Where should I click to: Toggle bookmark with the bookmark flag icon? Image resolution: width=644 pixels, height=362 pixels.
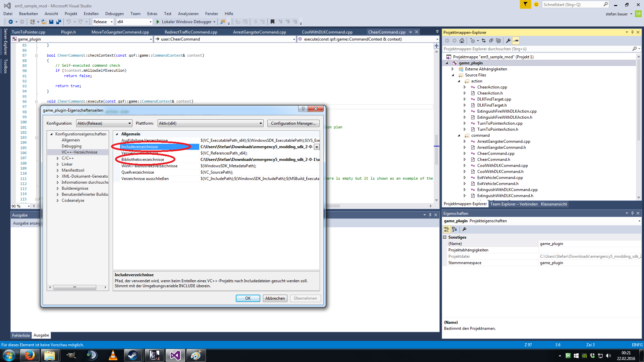[x=272, y=22]
